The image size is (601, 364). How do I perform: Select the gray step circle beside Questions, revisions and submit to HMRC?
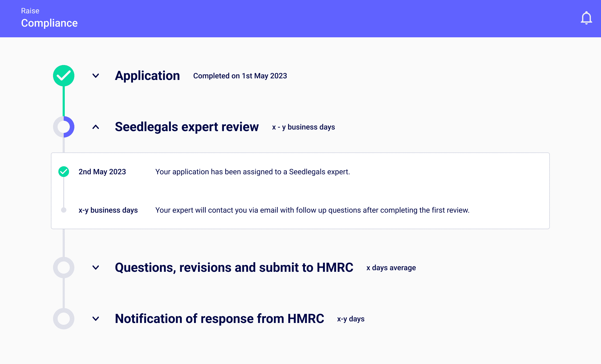coord(64,267)
